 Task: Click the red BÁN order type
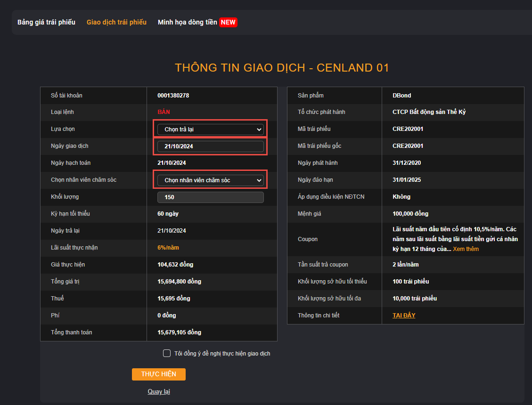point(164,112)
